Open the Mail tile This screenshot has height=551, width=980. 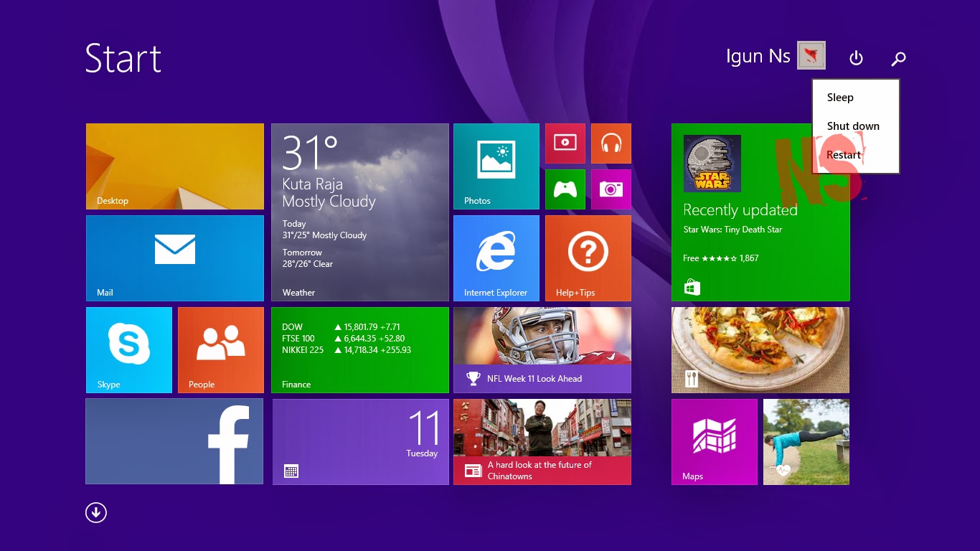[175, 258]
